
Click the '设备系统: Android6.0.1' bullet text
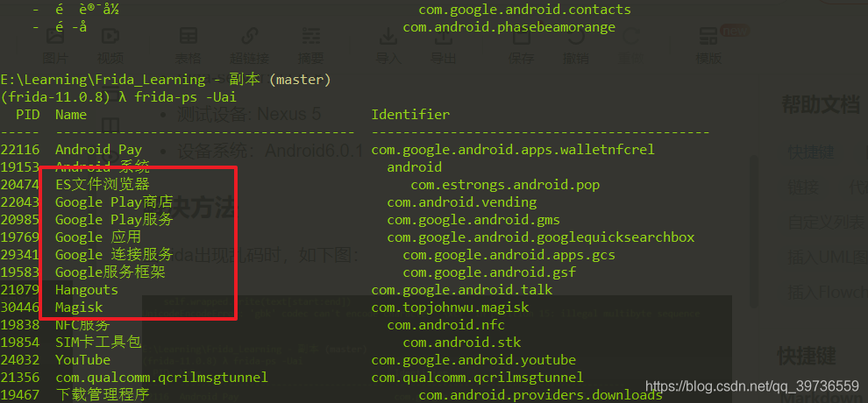pyautogui.click(x=270, y=150)
